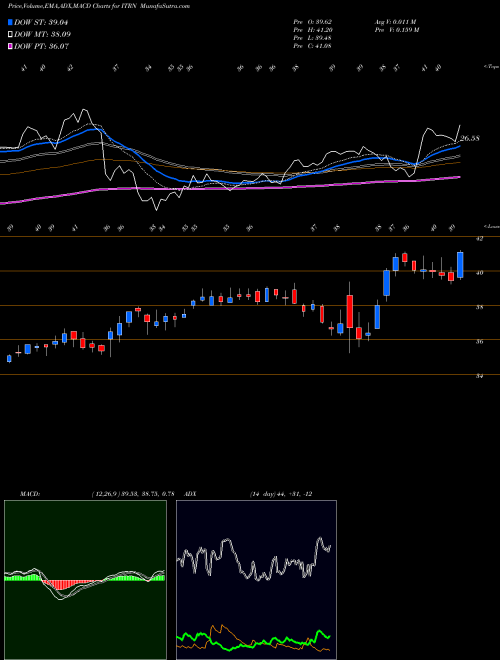Click the ADX indicator chart thumbnail
Screen dimensions: 500x660
coord(256,580)
